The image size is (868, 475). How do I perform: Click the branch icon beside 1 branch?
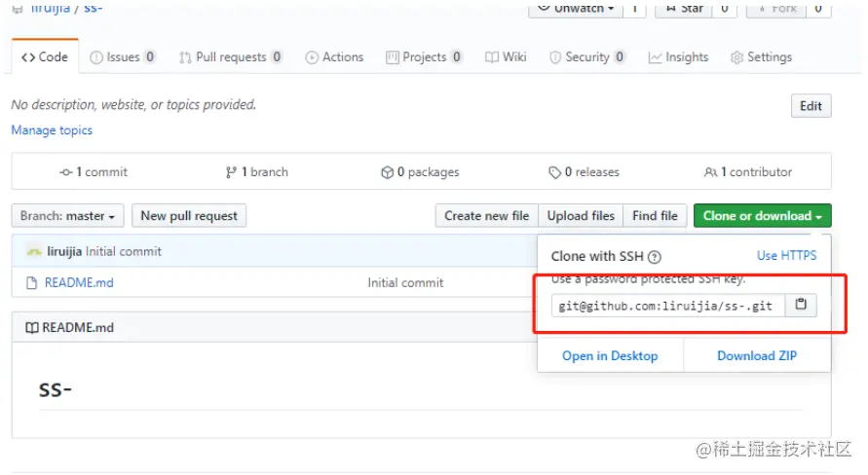[231, 172]
